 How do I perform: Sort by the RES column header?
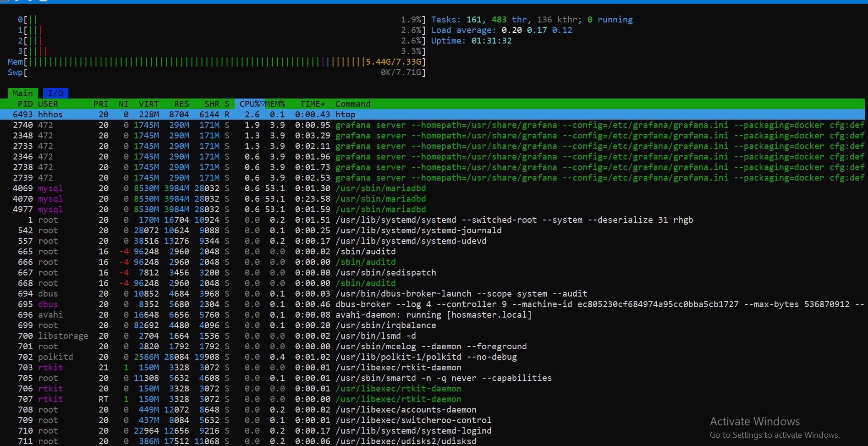[x=181, y=104]
